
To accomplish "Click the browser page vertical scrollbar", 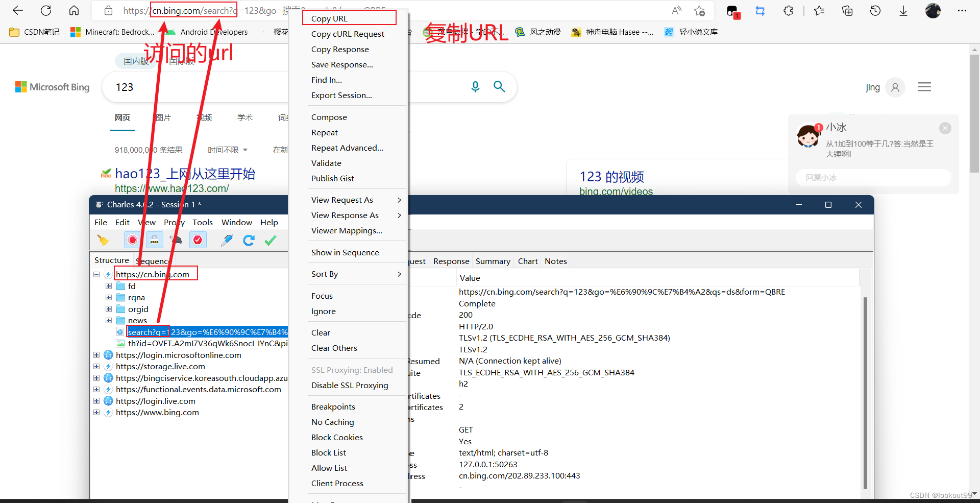I will 975,113.
